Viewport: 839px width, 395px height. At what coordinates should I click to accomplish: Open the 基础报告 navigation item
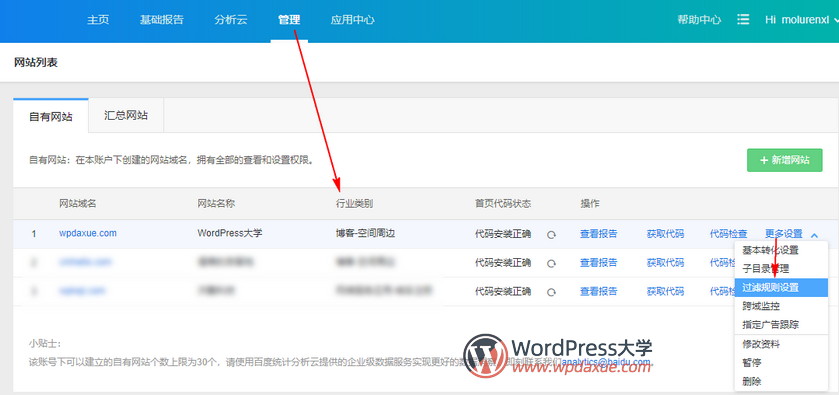[x=162, y=20]
